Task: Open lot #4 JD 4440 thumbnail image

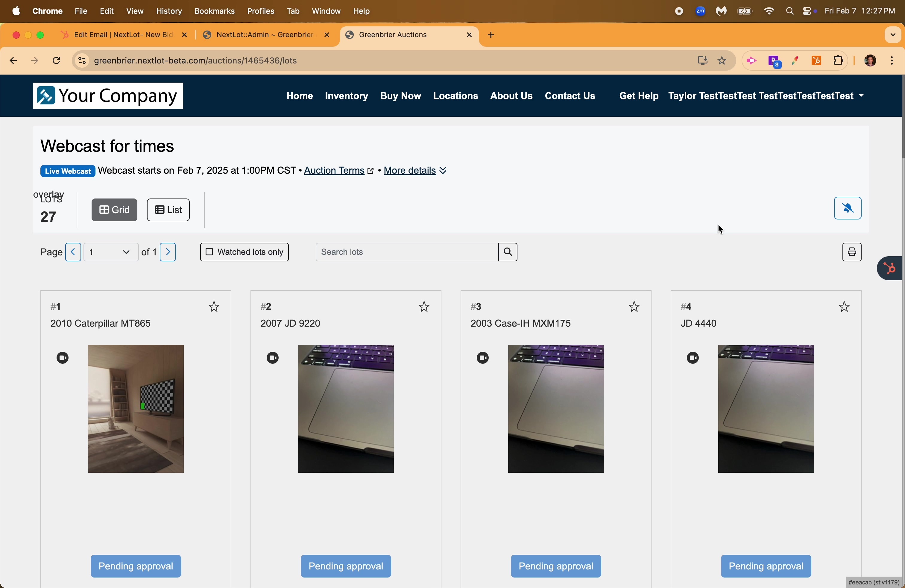Action: (766, 409)
